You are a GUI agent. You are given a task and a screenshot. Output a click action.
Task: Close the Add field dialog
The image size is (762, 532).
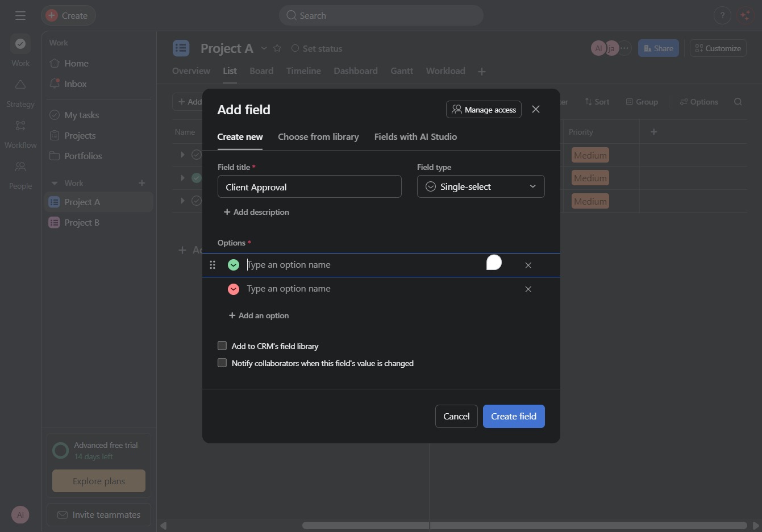536,109
